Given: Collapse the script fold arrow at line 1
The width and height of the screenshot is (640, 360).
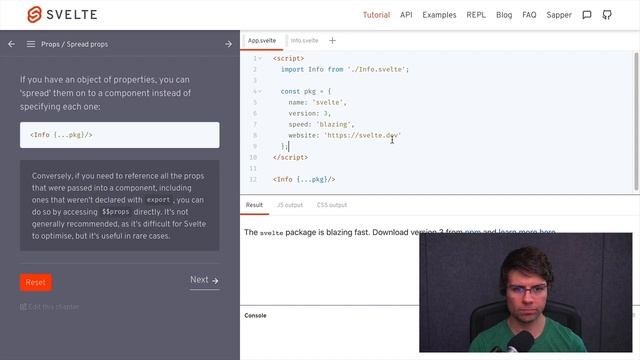Looking at the screenshot, I should click(260, 58).
